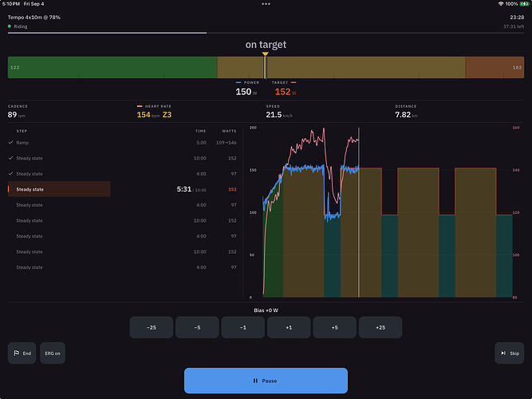Click the 'Z3' heart rate zone label
532x399 pixels.
point(167,115)
